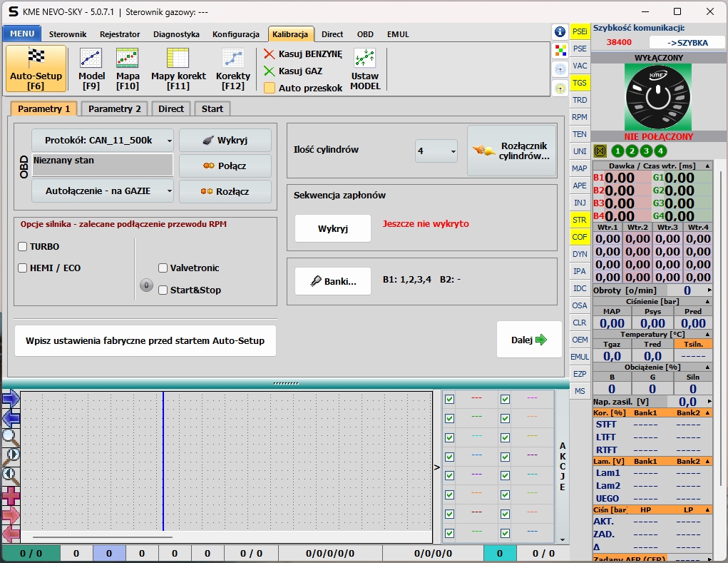Screen dimensions: 728x563
Task: Tick the Valvetronic option
Action: pyautogui.click(x=163, y=268)
